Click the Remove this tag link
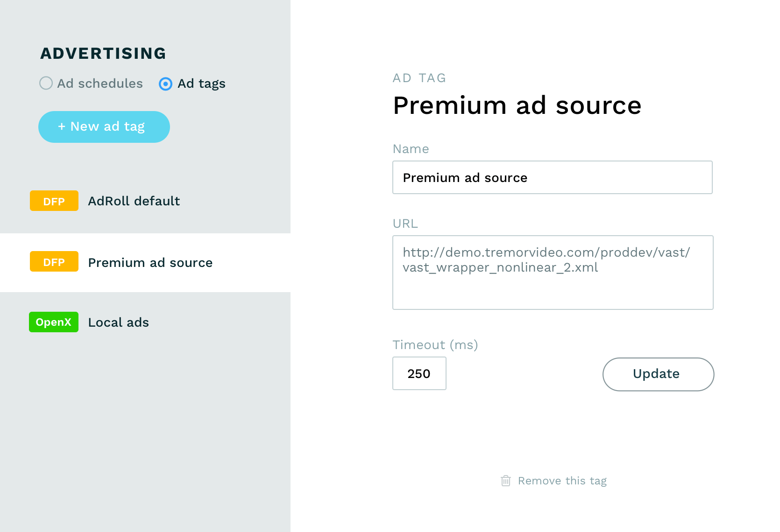The width and height of the screenshot is (780, 532). pyautogui.click(x=562, y=480)
